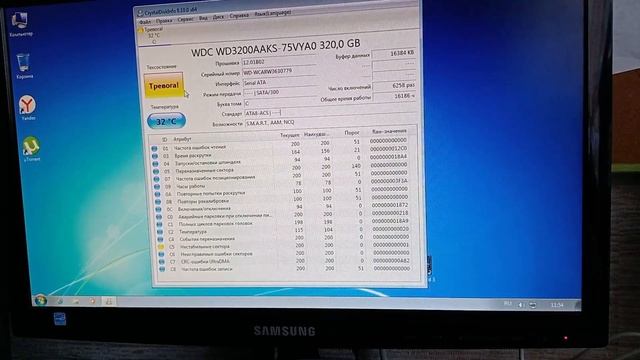Select the Нестабильные сектора attribute text
Screen dimensions: 640x360
204,247
